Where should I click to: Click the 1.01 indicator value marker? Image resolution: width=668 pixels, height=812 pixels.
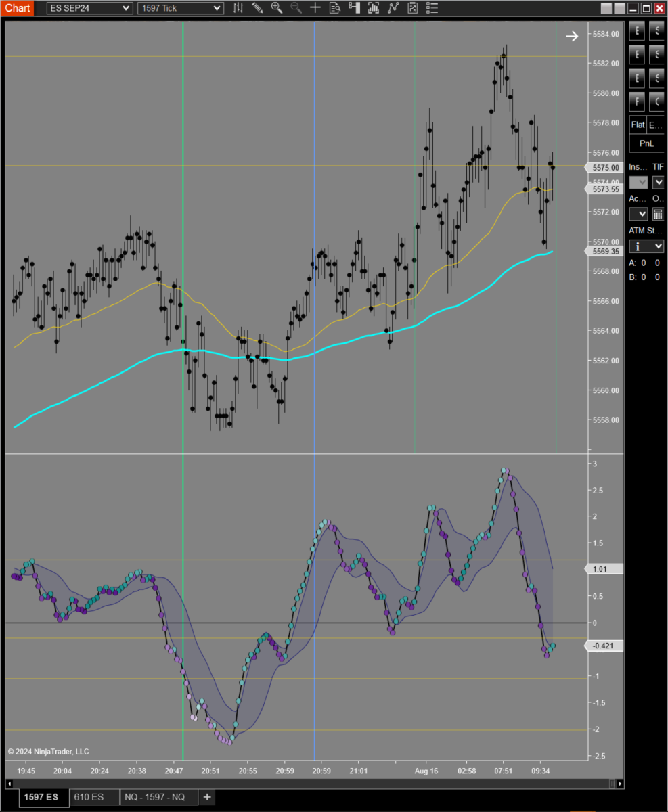(603, 569)
